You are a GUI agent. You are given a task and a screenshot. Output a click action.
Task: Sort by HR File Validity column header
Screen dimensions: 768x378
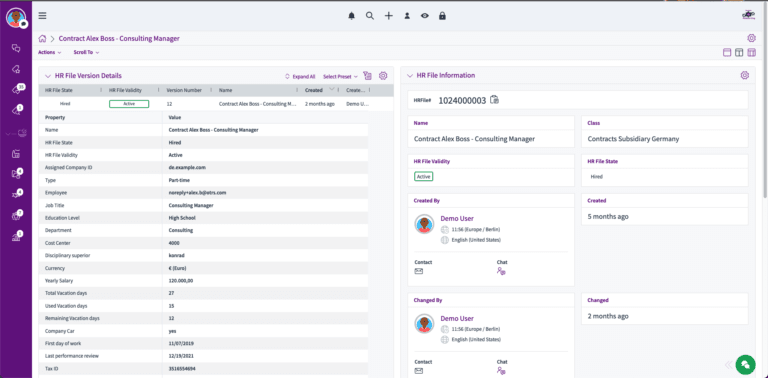[x=125, y=90]
